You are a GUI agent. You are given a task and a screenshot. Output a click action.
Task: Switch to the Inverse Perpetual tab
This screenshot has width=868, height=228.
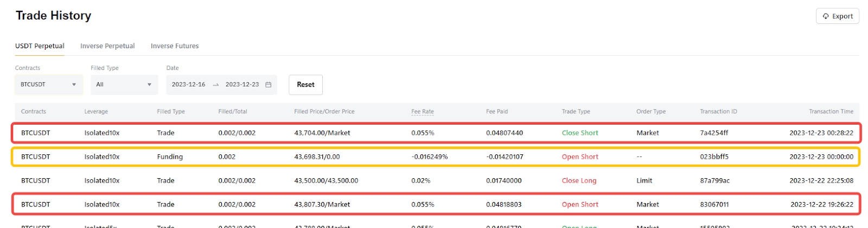point(107,46)
